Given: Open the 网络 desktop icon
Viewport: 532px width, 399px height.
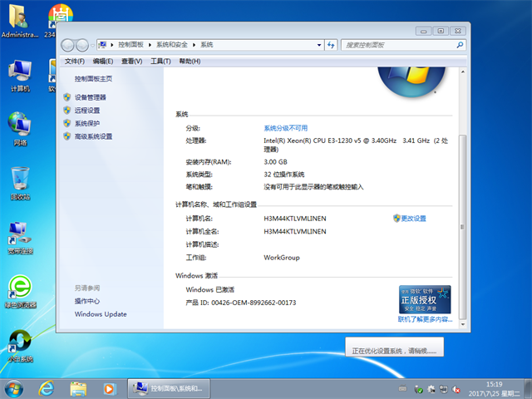Looking at the screenshot, I should (20, 129).
